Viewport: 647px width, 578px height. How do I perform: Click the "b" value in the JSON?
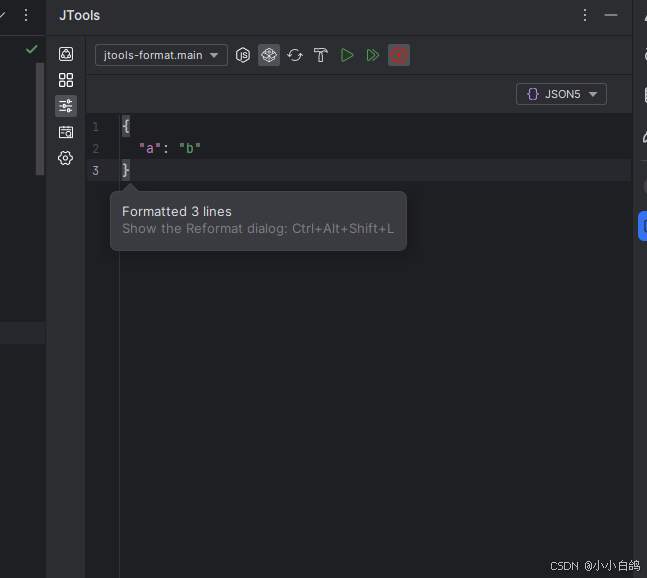[190, 148]
